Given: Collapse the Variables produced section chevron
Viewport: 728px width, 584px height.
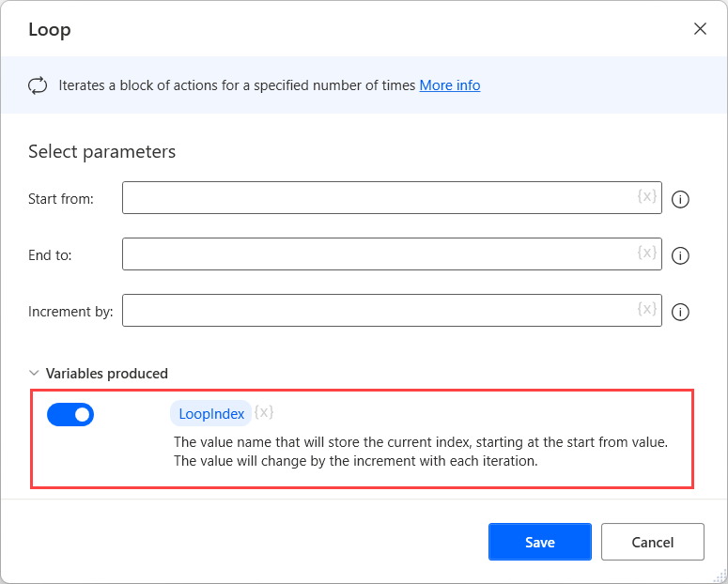Looking at the screenshot, I should (35, 374).
